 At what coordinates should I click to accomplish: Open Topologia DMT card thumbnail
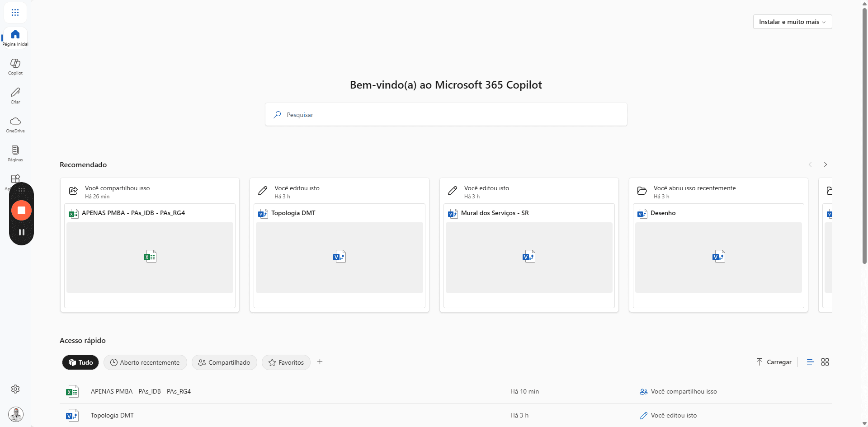click(x=340, y=257)
